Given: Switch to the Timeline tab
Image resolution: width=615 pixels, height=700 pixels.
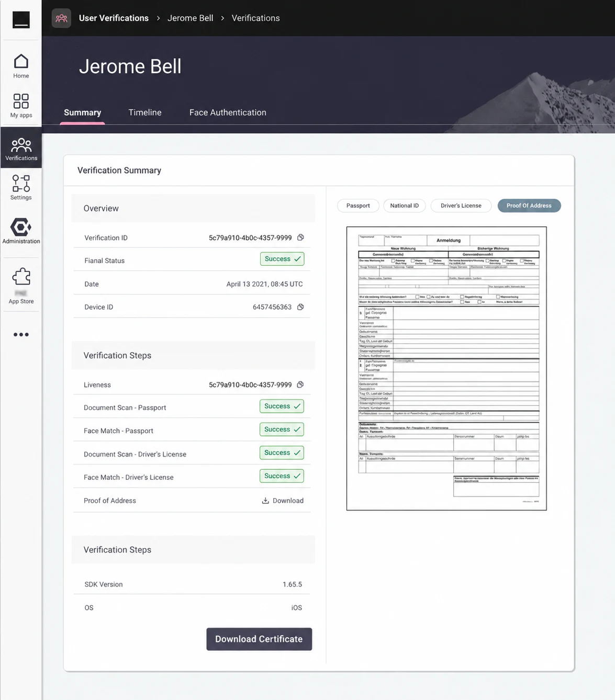Looking at the screenshot, I should [145, 112].
